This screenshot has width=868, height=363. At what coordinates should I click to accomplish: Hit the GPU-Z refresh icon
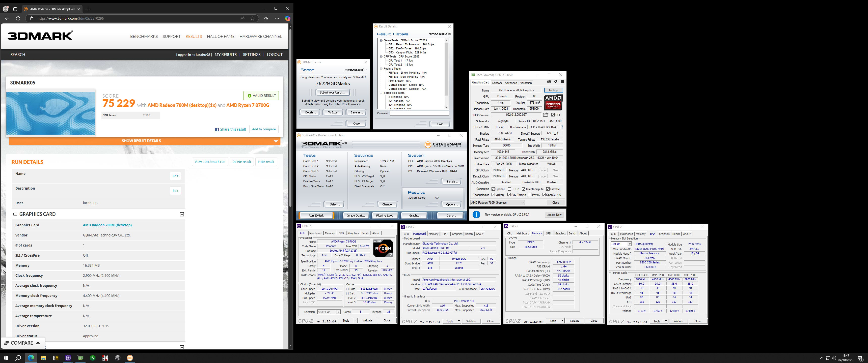[x=556, y=81]
